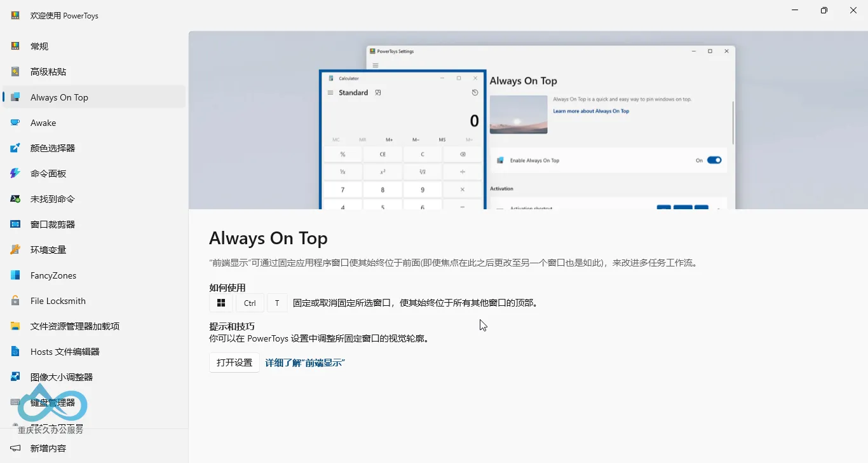Restore down the PowerToys window
Viewport: 868px width, 463px height.
click(824, 10)
